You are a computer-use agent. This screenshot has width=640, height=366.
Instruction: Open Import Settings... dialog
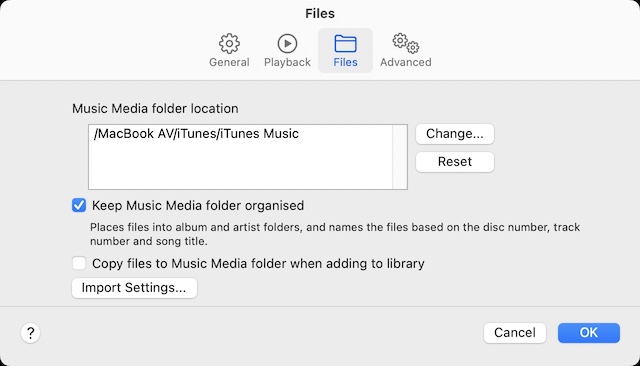click(134, 288)
